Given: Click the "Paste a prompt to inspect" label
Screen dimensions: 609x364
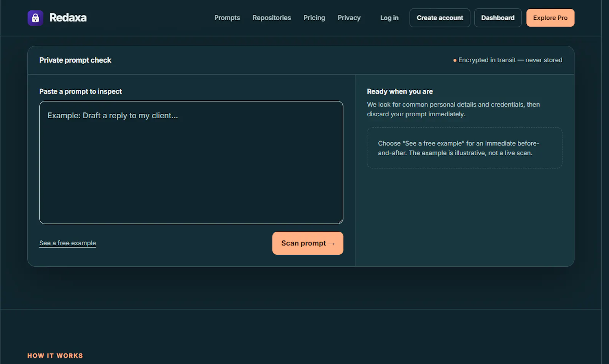Looking at the screenshot, I should click(x=81, y=92).
